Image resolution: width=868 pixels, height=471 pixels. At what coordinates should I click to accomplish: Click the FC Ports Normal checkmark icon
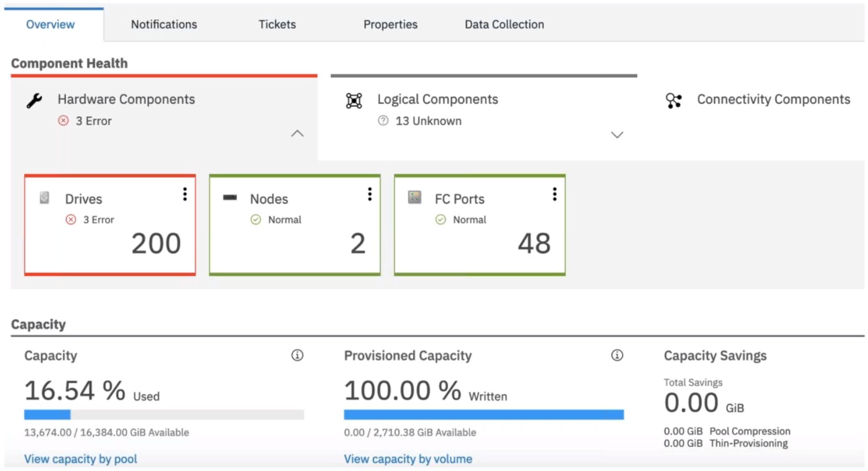click(441, 220)
